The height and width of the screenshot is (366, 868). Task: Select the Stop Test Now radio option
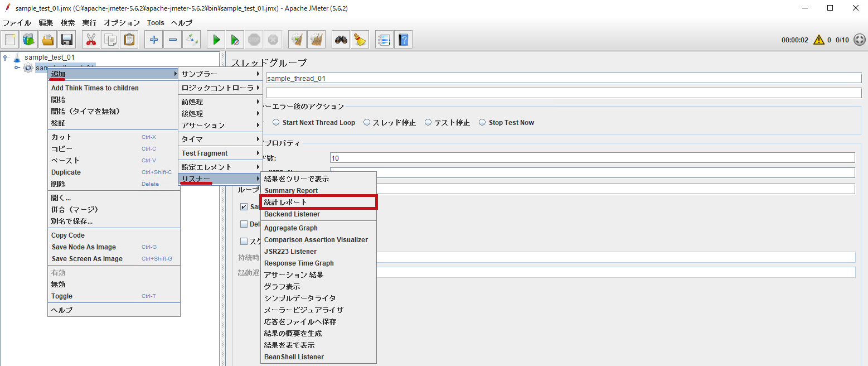click(482, 123)
